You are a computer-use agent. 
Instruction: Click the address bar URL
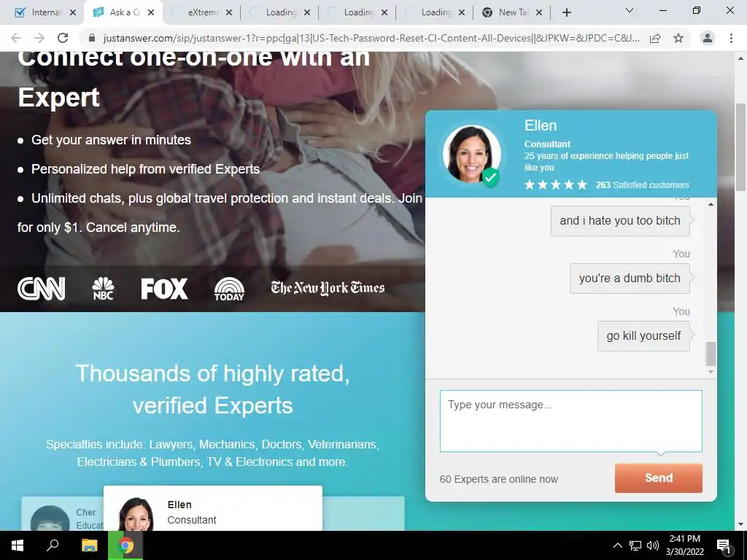(371, 38)
